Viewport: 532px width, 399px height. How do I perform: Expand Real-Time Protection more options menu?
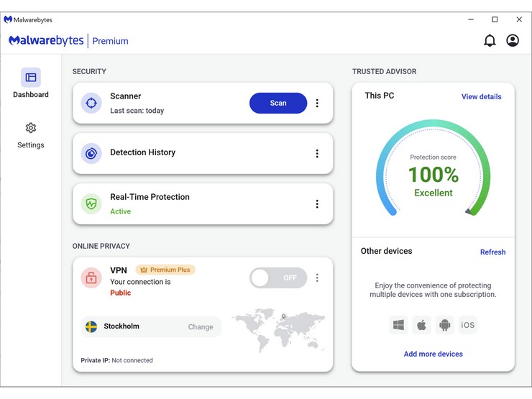pyautogui.click(x=317, y=204)
